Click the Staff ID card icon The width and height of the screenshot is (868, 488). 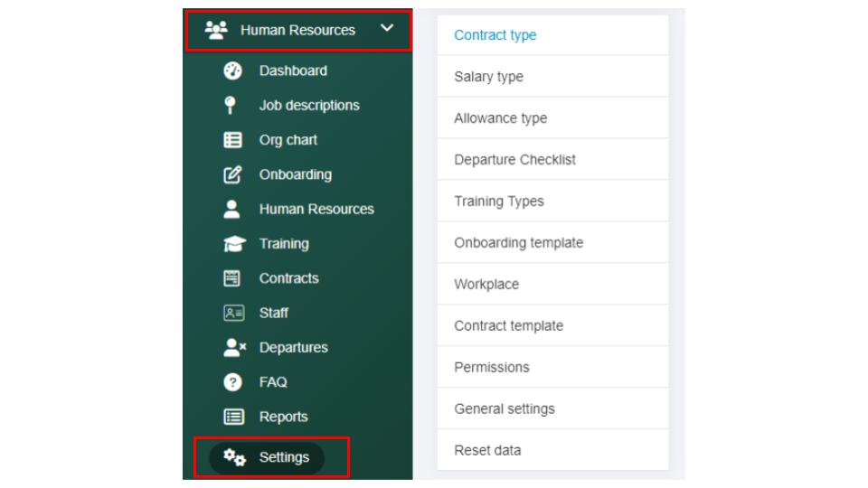[232, 313]
